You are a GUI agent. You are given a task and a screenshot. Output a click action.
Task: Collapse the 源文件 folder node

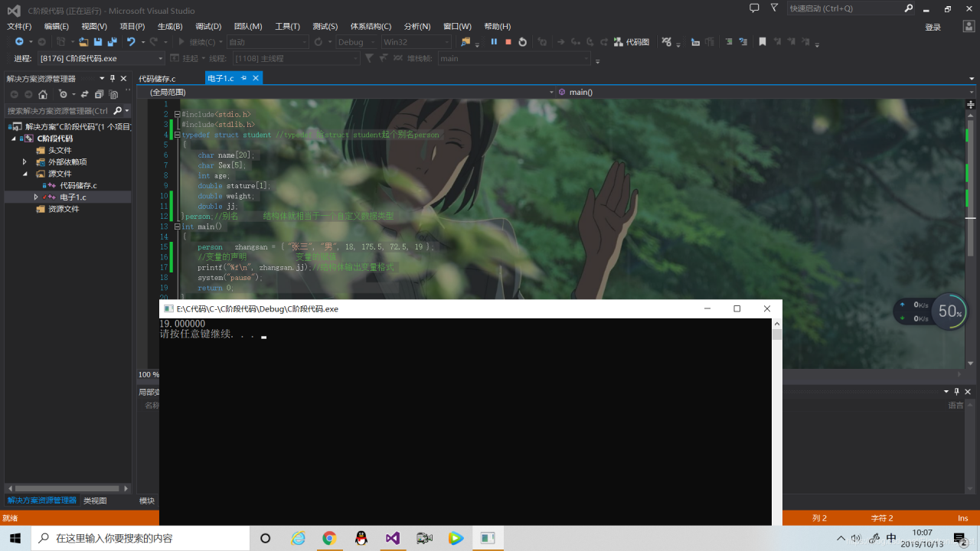click(24, 174)
